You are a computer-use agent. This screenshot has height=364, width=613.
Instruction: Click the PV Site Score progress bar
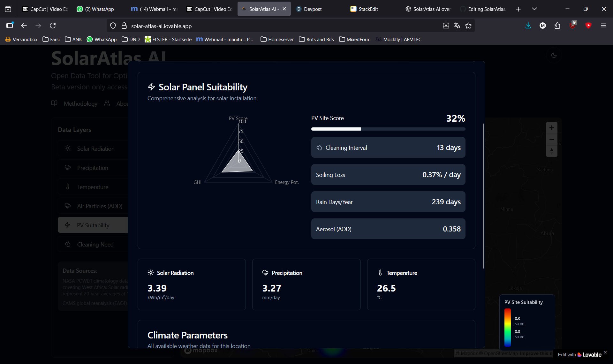pyautogui.click(x=388, y=129)
